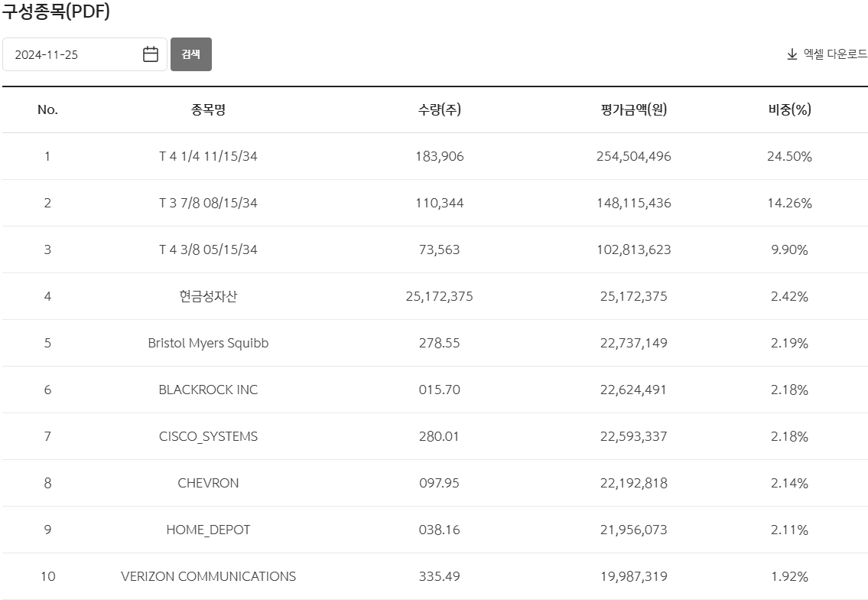The image size is (868, 600).
Task: Select VERIZON COMMUNICATIONS row name
Action: point(208,576)
